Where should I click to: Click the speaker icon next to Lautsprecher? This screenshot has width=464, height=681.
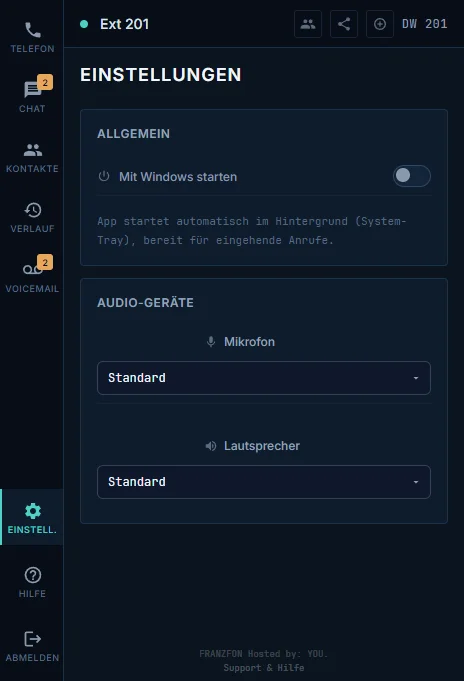(211, 446)
